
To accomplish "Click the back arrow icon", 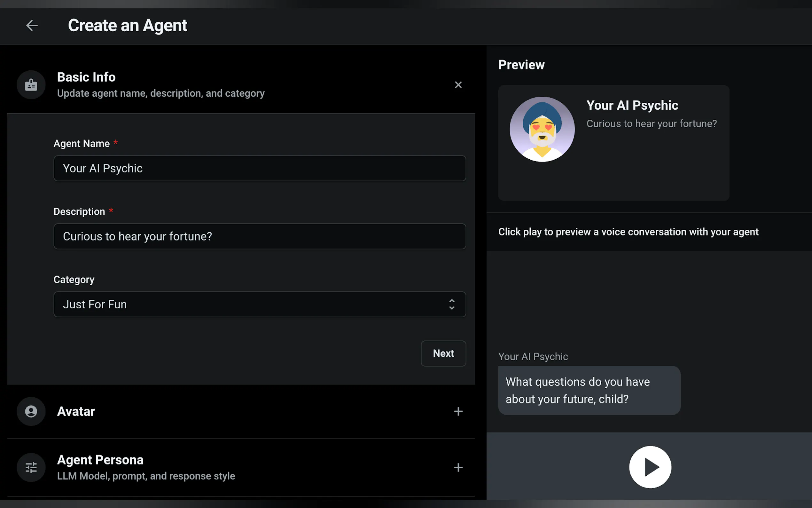I will coord(32,26).
